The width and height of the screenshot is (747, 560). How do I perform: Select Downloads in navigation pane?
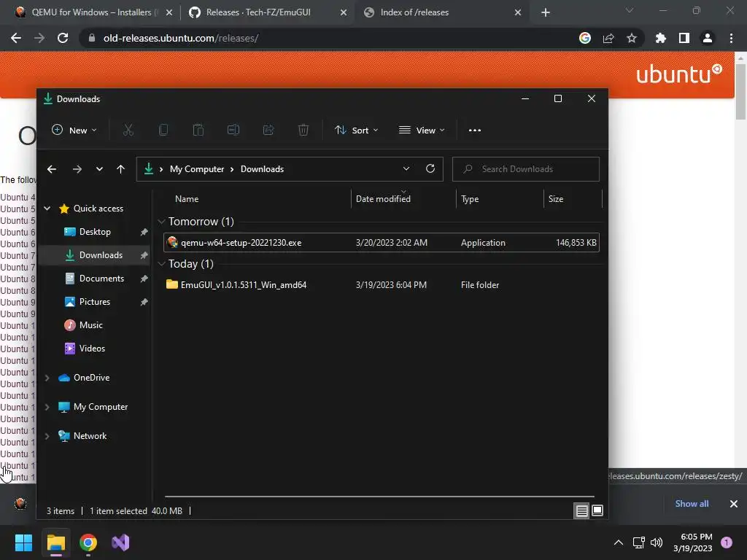[x=94, y=255]
